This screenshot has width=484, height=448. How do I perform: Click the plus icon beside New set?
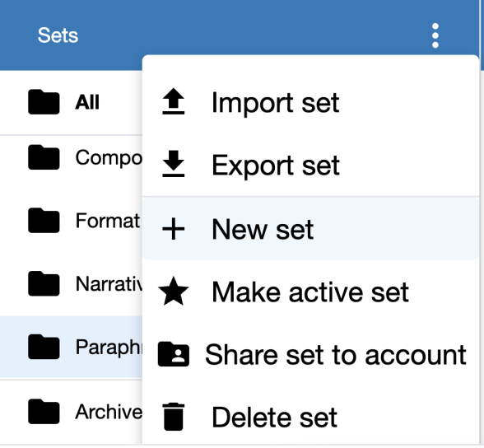(174, 229)
